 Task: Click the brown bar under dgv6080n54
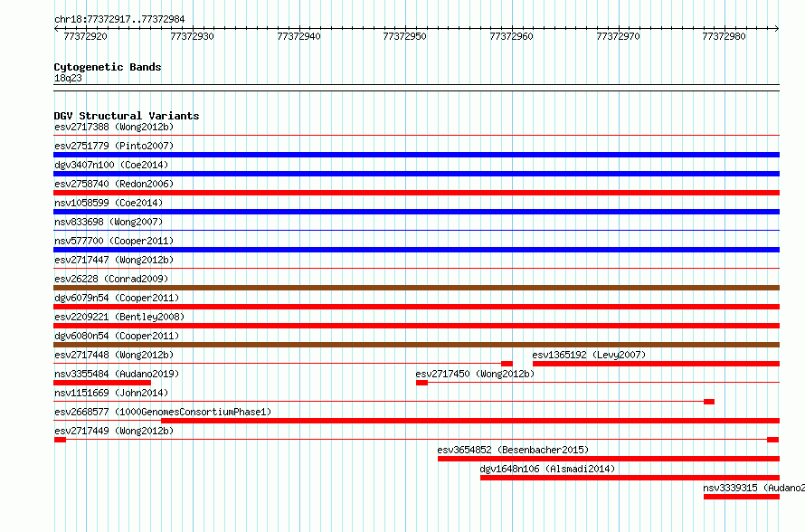(416, 345)
